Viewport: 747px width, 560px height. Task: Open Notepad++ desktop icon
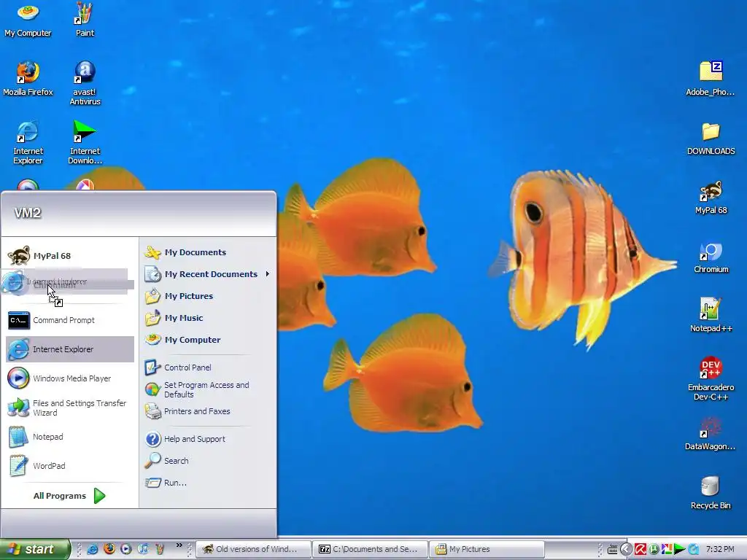click(x=711, y=315)
